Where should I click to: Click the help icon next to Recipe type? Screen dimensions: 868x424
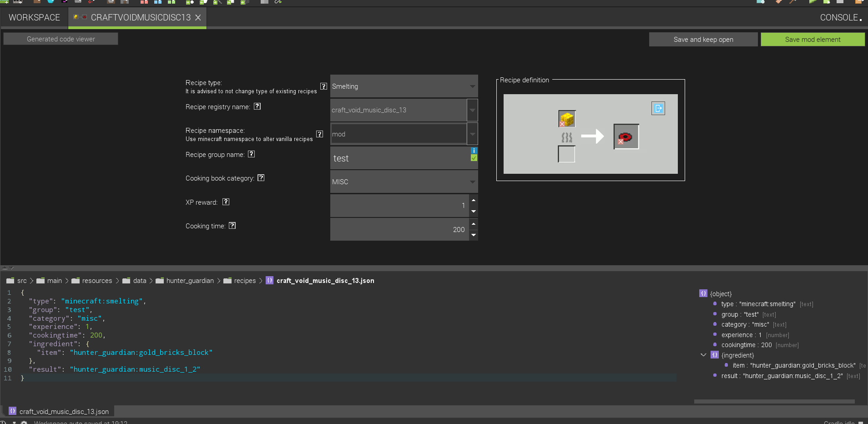(x=323, y=86)
